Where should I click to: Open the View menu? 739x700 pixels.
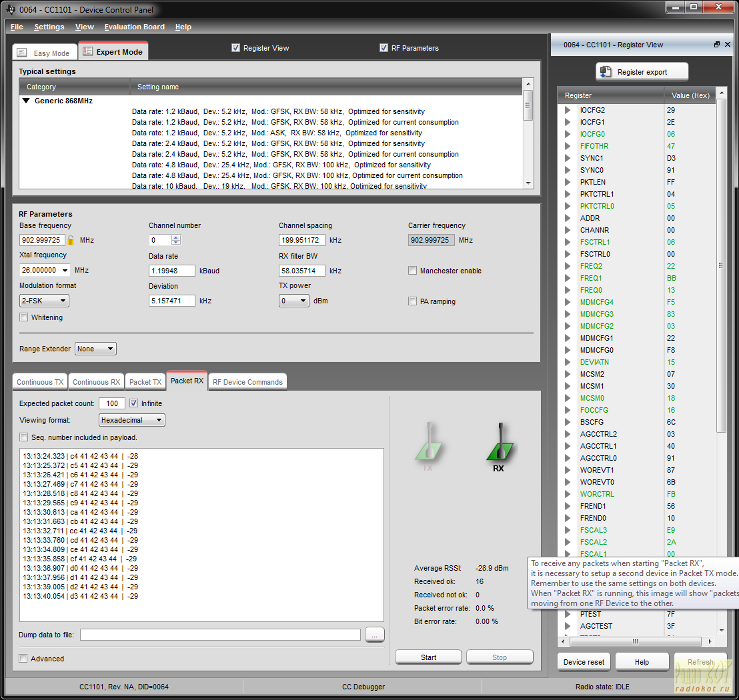click(x=84, y=27)
